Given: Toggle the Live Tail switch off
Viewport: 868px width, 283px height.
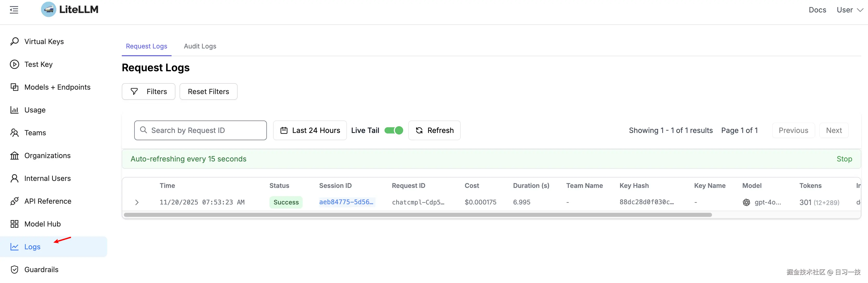Looking at the screenshot, I should (394, 130).
